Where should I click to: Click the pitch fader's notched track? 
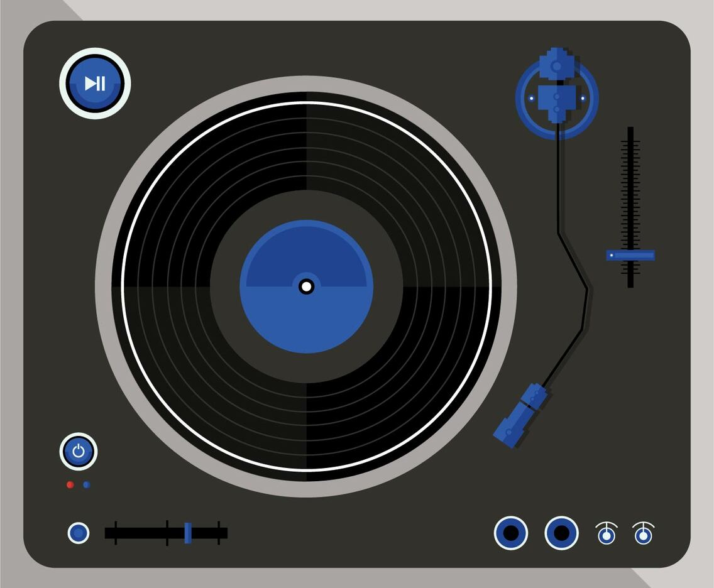coord(629,188)
